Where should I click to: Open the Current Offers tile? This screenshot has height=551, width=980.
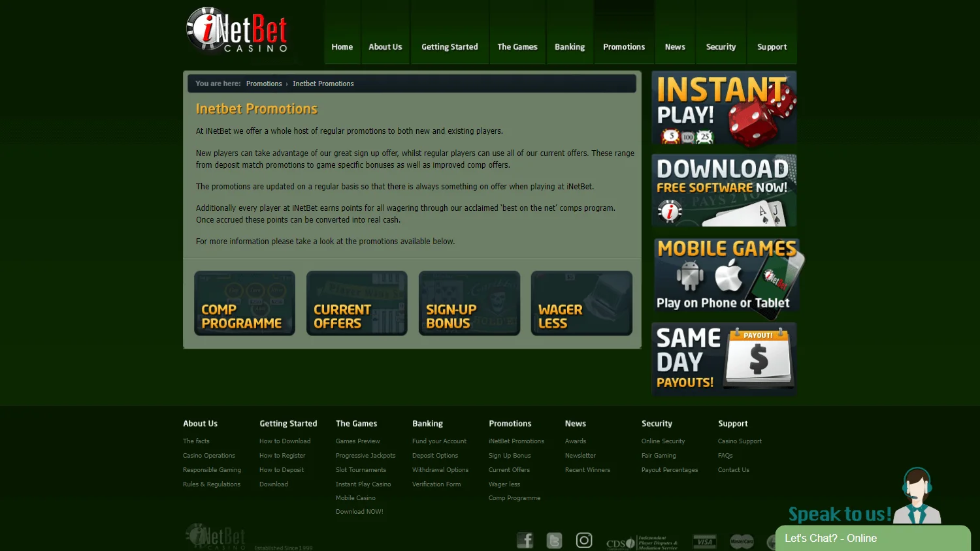tap(357, 303)
